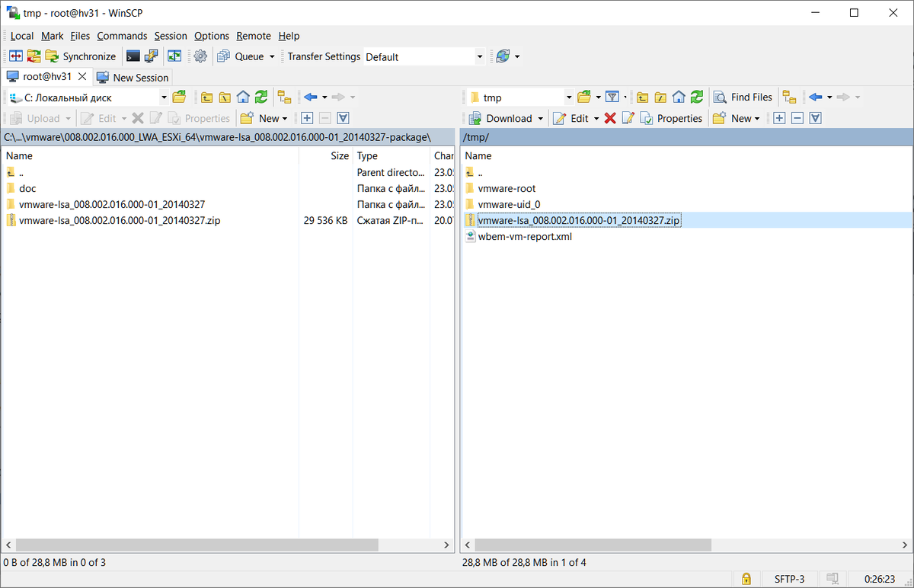The height and width of the screenshot is (588, 914).
Task: Open remote panel Properties
Action: point(671,118)
